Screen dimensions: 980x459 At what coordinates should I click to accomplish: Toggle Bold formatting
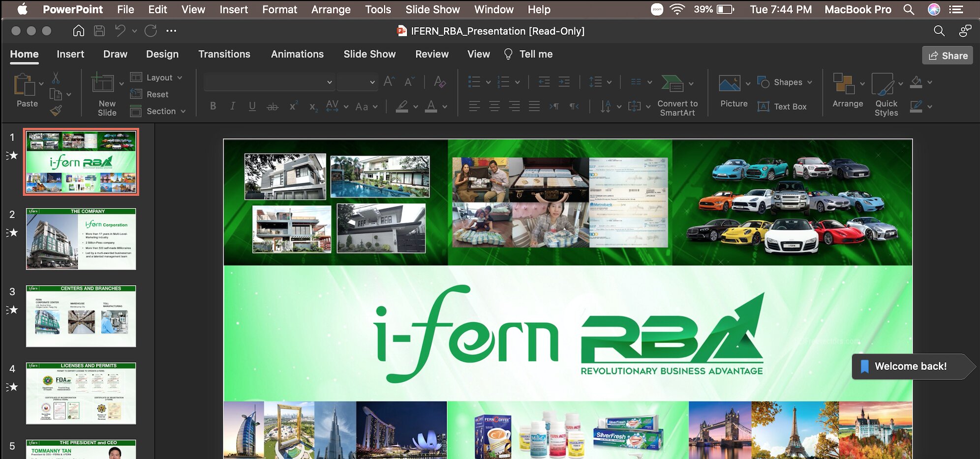click(213, 106)
